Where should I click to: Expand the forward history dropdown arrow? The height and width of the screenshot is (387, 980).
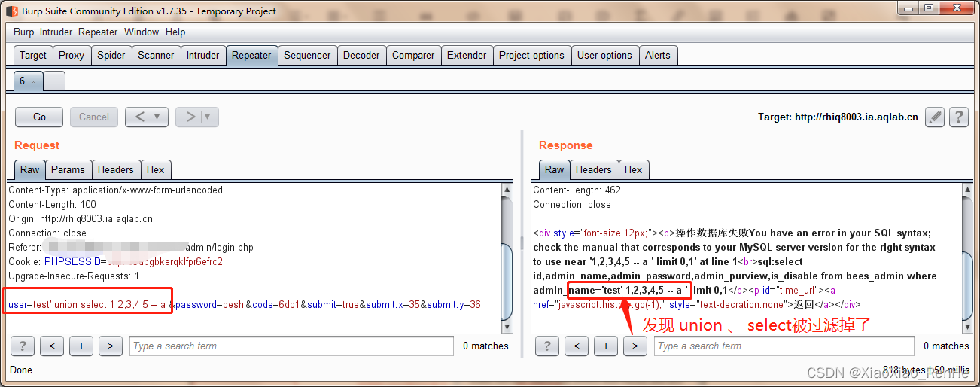(x=207, y=117)
